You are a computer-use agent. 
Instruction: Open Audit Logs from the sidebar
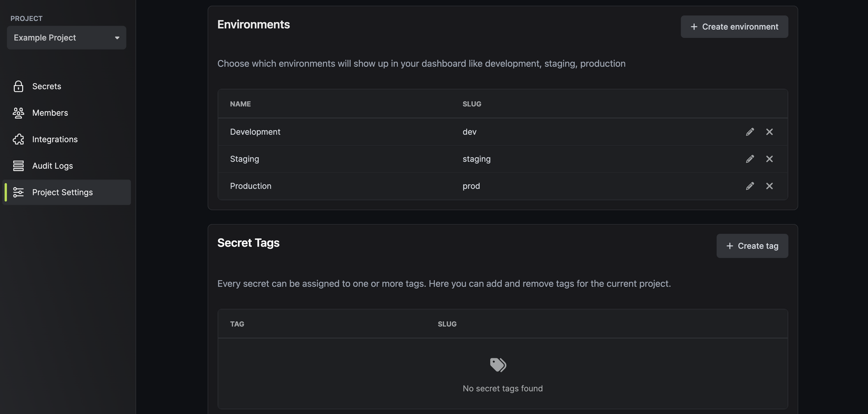click(53, 166)
